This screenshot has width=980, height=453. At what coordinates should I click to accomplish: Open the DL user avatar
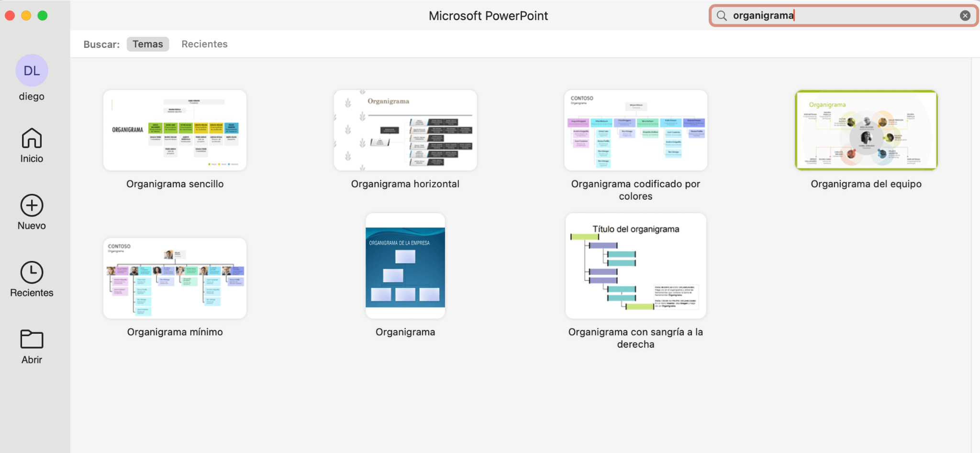tap(32, 70)
